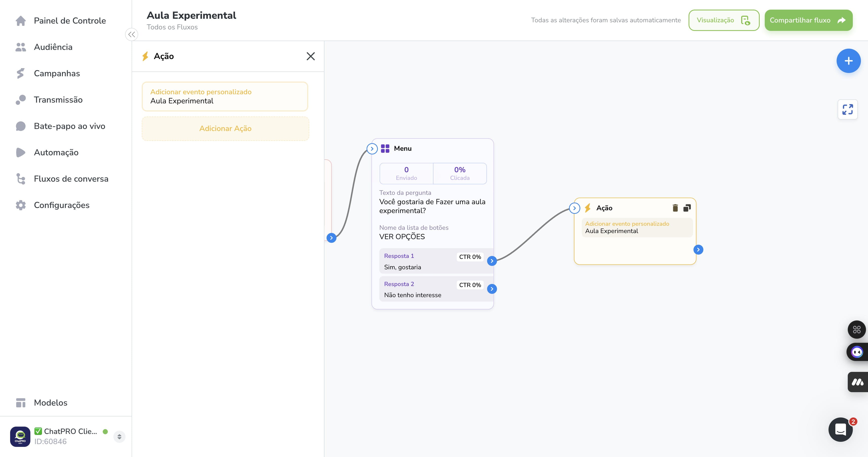Click the Menu node grid icon
The image size is (868, 457).
pyautogui.click(x=385, y=148)
